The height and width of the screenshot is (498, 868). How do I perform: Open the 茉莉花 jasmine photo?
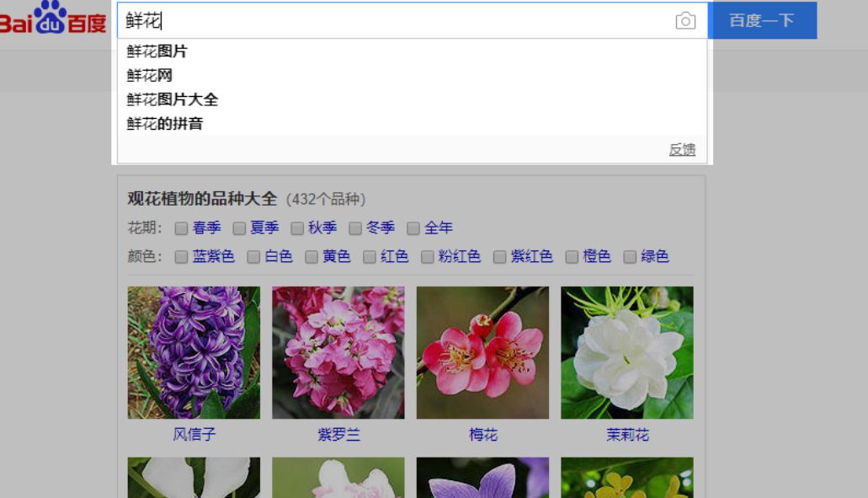pyautogui.click(x=627, y=352)
